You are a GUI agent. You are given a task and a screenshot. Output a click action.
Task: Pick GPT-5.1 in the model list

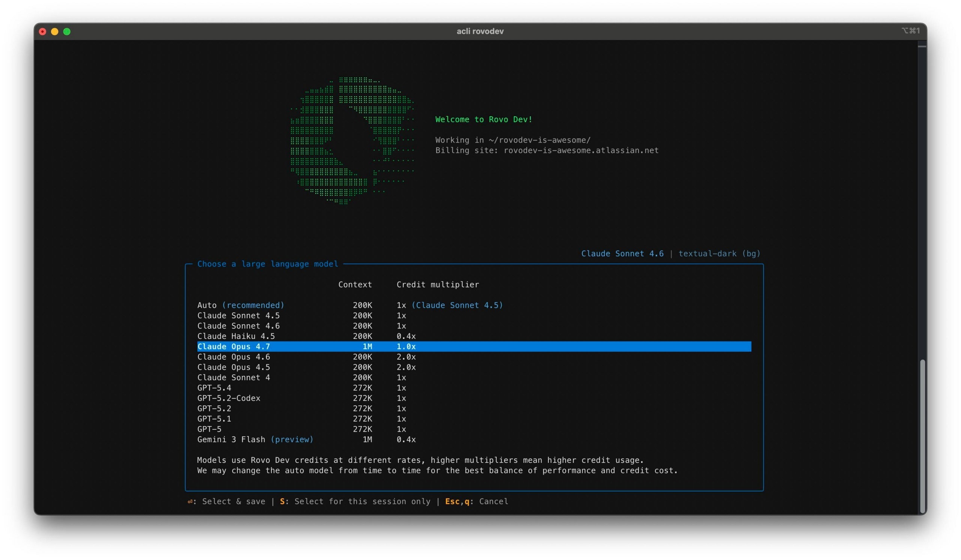pos(474,418)
